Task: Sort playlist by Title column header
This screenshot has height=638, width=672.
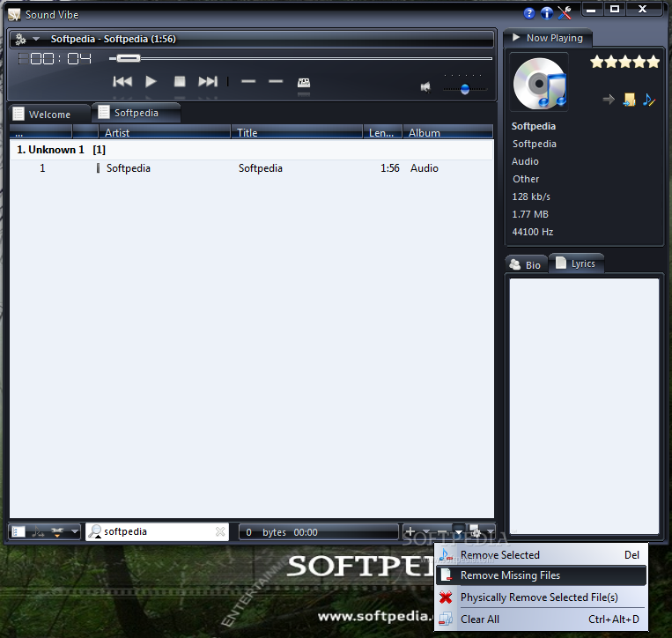Action: (x=297, y=132)
